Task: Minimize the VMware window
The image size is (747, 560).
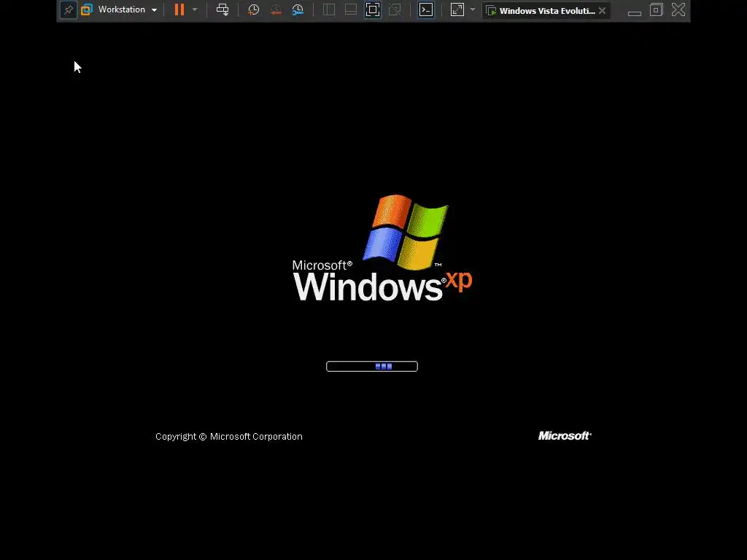Action: pyautogui.click(x=635, y=13)
